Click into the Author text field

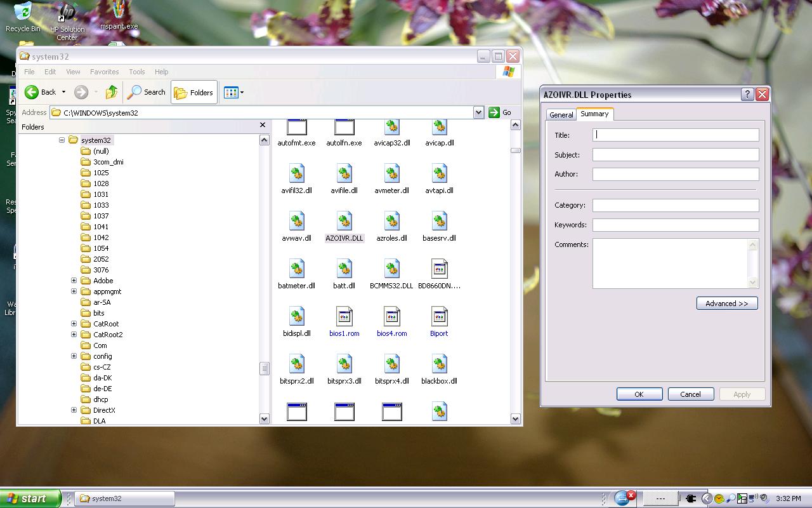tap(675, 174)
